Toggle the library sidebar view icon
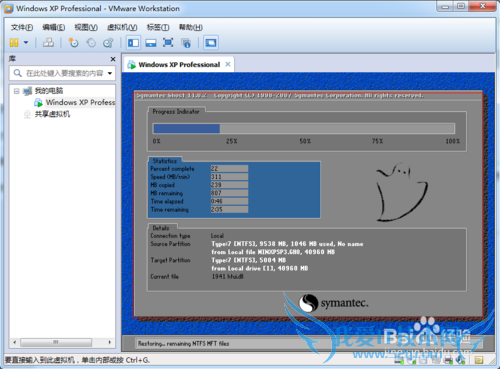 [133, 43]
